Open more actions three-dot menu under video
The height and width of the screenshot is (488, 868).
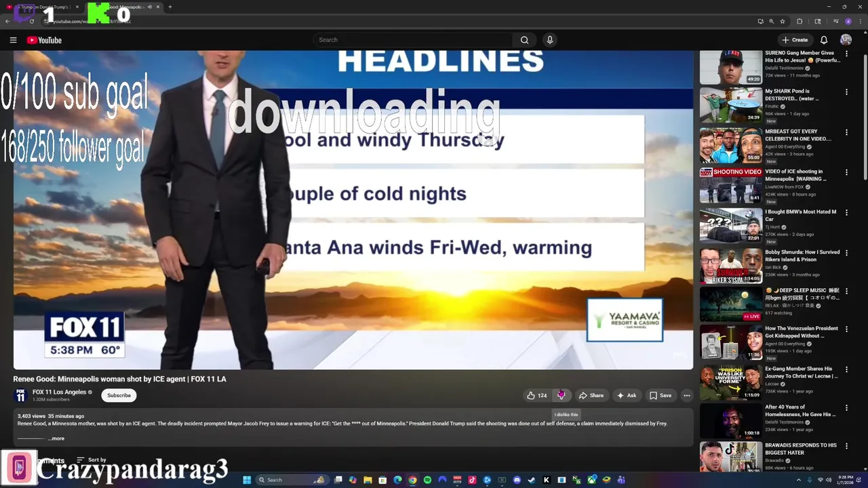tap(687, 395)
